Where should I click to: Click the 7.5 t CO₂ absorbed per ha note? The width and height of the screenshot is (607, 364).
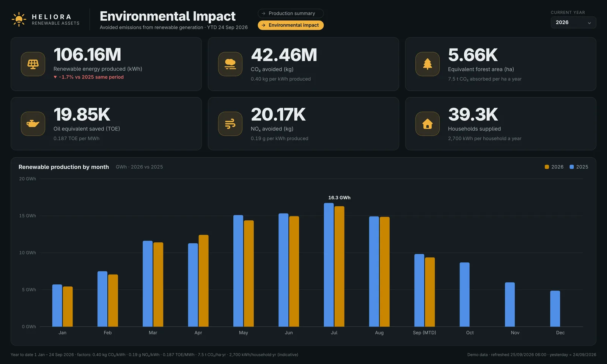click(485, 79)
